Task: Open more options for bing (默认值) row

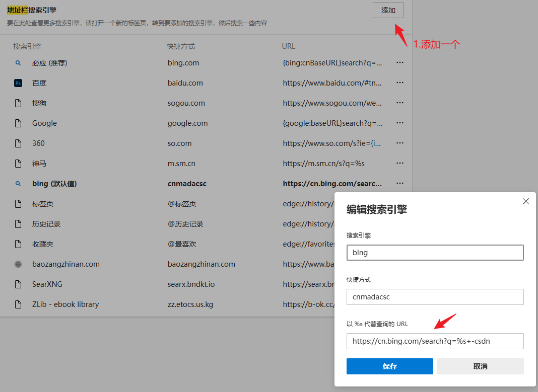Action: point(400,184)
